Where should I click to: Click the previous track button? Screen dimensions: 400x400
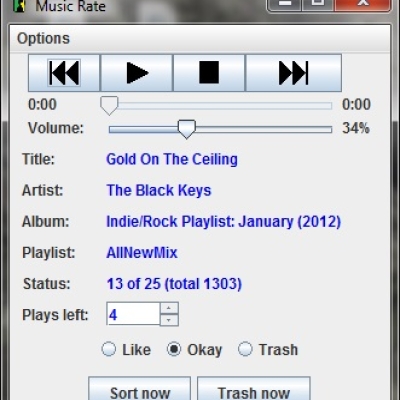pyautogui.click(x=64, y=73)
